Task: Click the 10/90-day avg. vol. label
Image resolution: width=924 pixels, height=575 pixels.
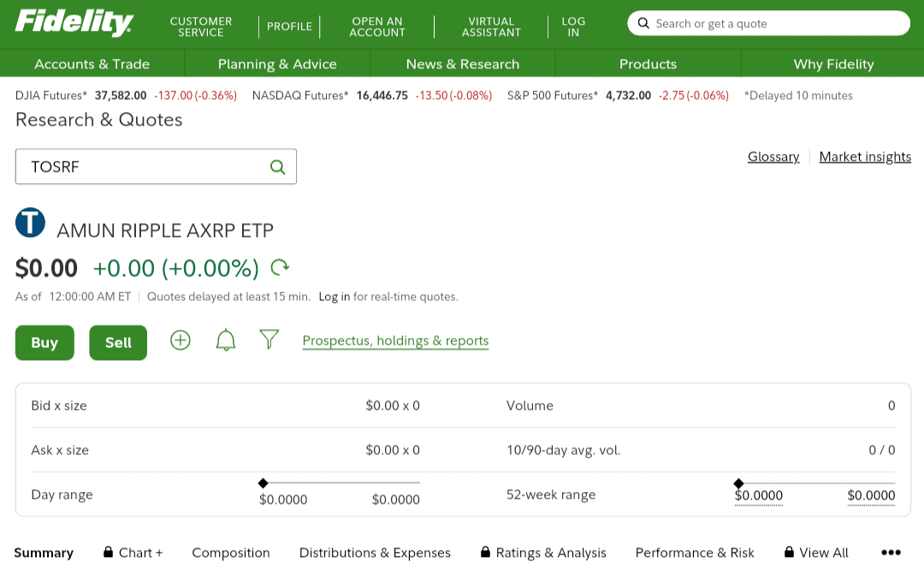Action: [563, 450]
